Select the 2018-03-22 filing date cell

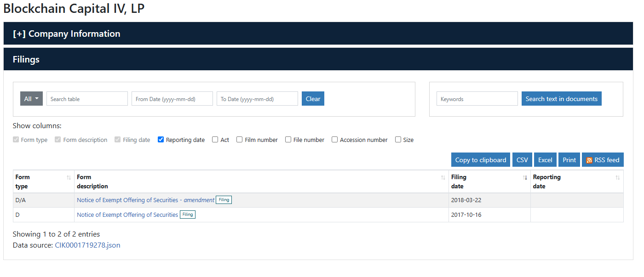(x=489, y=200)
